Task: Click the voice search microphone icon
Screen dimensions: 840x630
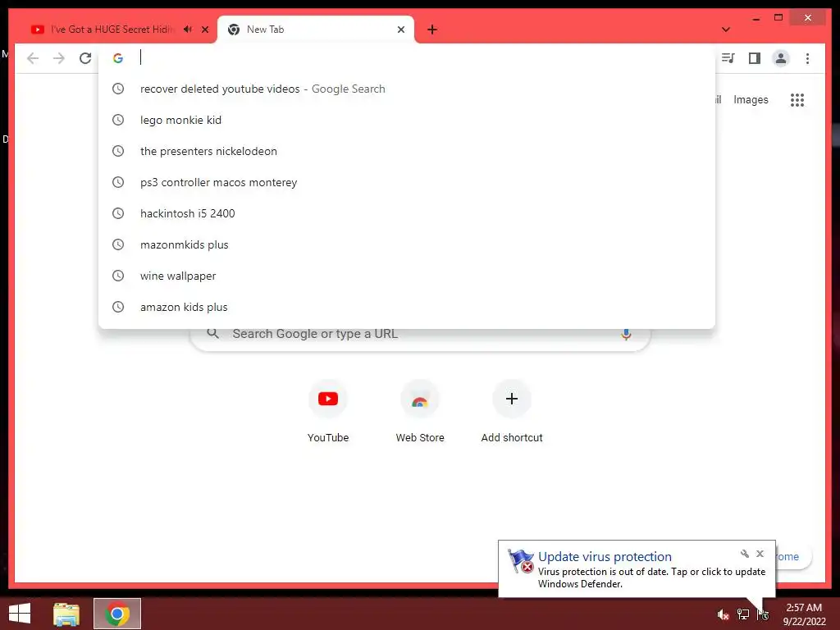Action: click(x=626, y=335)
